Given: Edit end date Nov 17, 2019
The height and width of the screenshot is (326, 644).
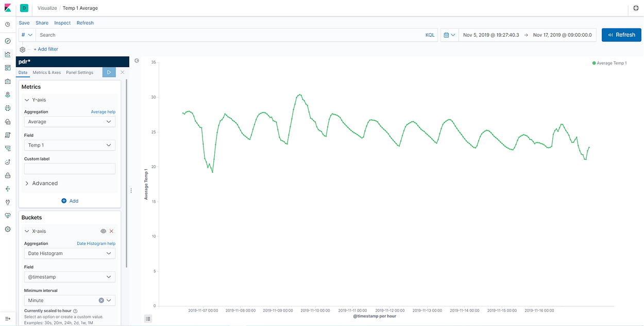Looking at the screenshot, I should 563,35.
